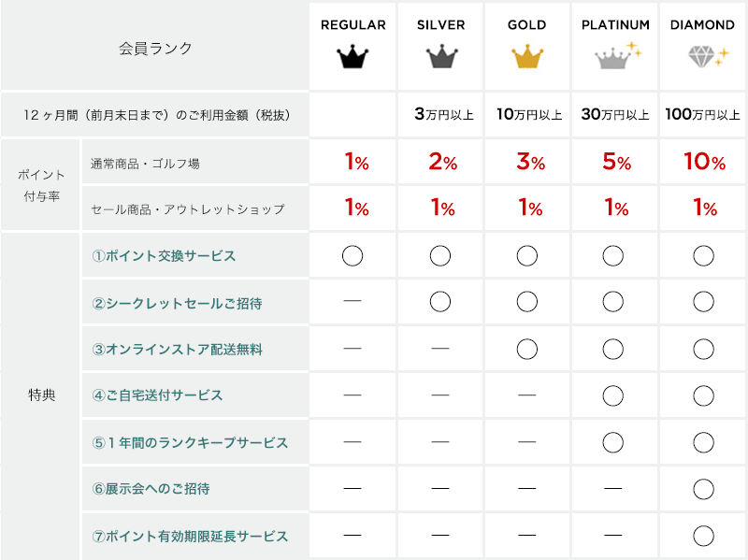
Task: Click the SILVER circle for シークレットセールご招待
Action: pyautogui.click(x=440, y=302)
